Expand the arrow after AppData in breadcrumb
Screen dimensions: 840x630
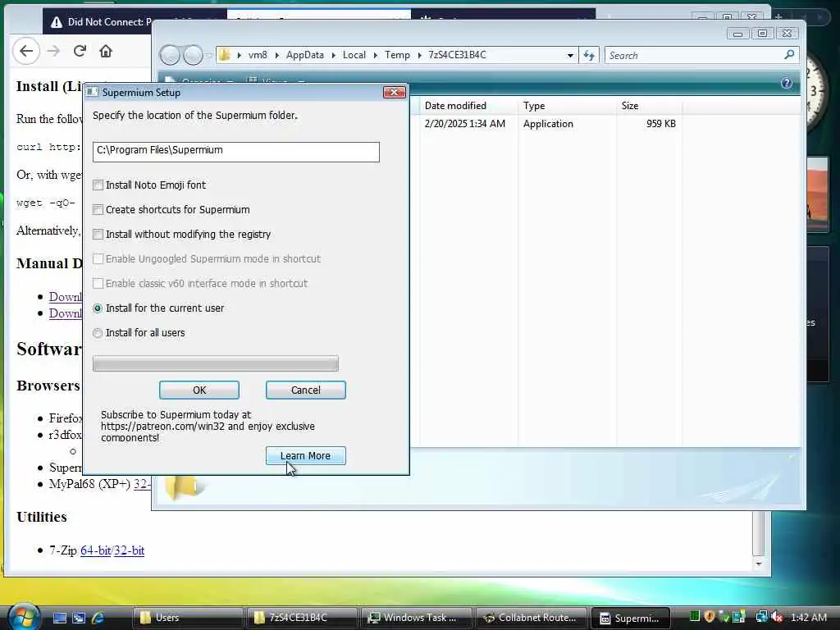tap(333, 55)
